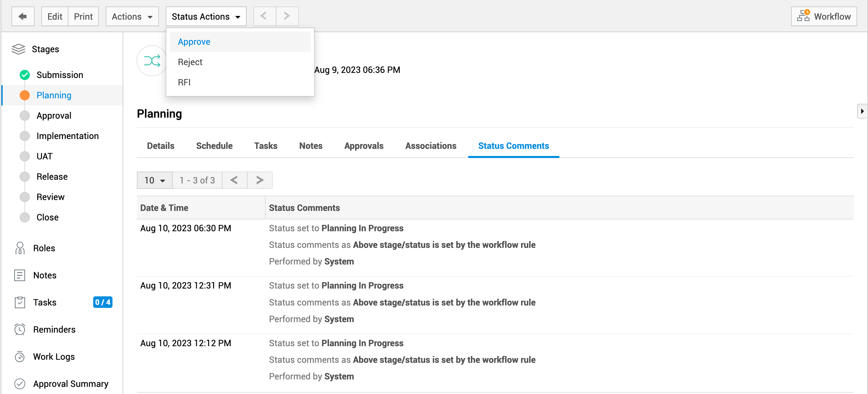Go to previous change in toolbar
This screenshot has width=868, height=394.
click(x=265, y=16)
